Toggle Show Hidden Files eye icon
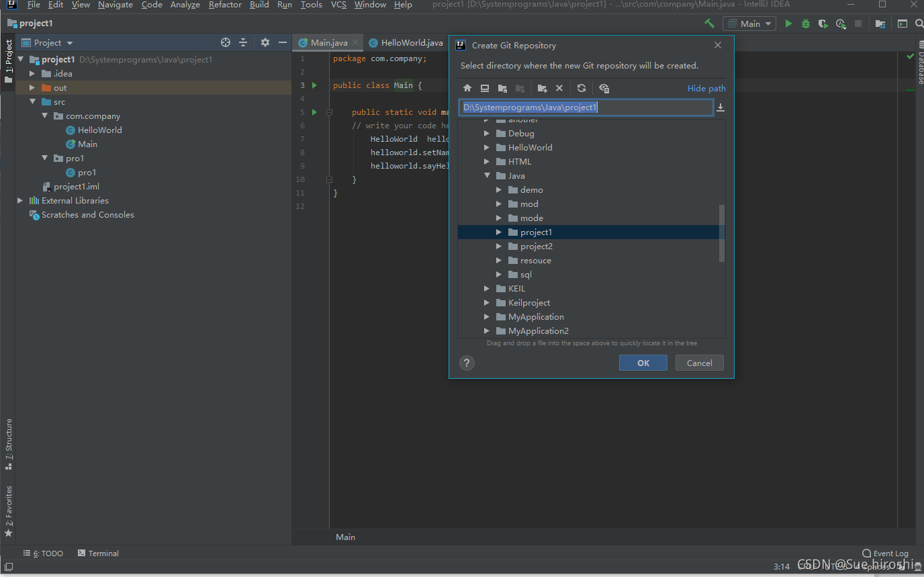This screenshot has height=577, width=924. pos(604,88)
